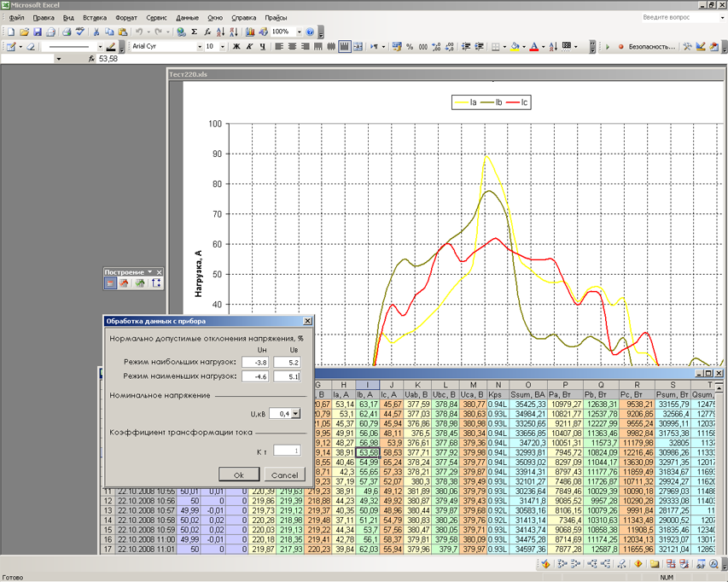This screenshot has width=728, height=582.
Task: Click the Save icon in the toolbar
Action: point(38,32)
